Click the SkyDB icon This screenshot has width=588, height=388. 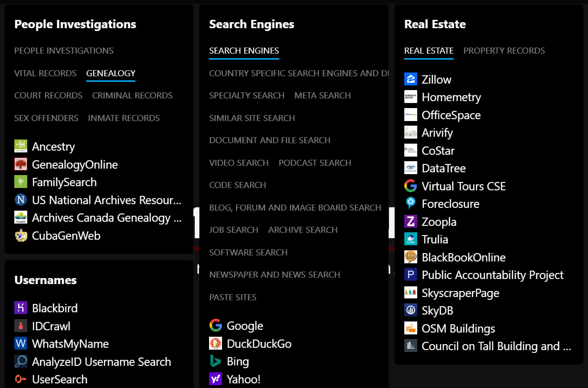click(x=411, y=310)
